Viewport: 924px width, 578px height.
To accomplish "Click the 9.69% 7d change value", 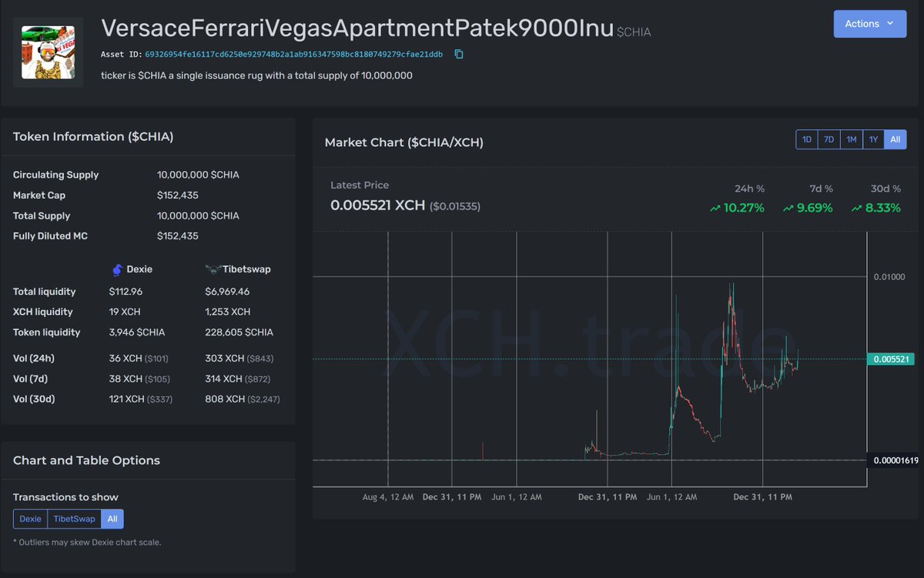I will [x=815, y=208].
